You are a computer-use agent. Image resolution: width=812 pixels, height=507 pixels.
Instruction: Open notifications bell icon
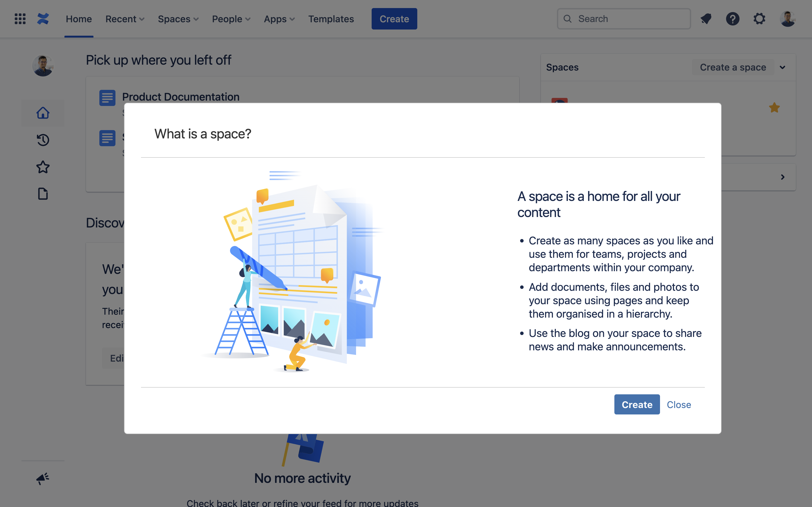tap(706, 19)
